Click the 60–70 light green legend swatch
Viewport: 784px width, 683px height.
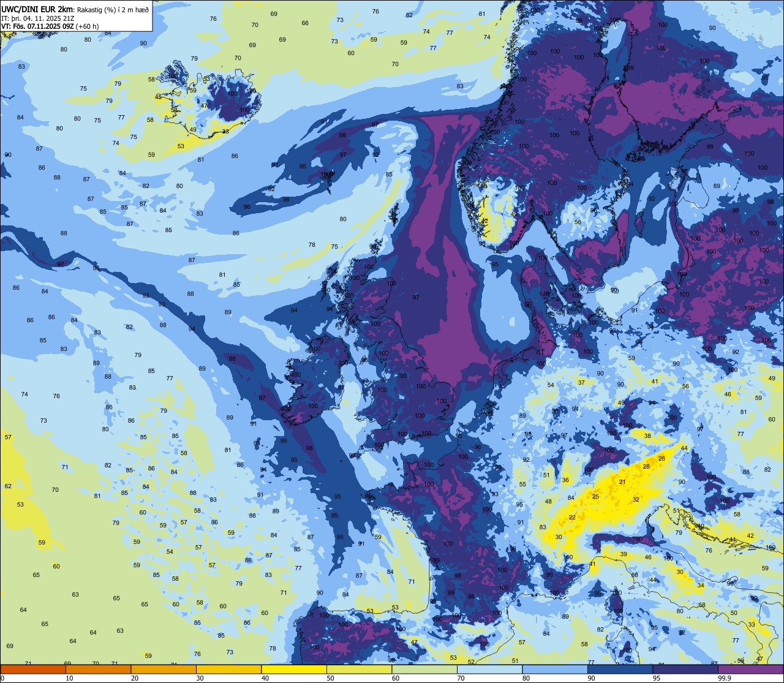pyautogui.click(x=424, y=669)
